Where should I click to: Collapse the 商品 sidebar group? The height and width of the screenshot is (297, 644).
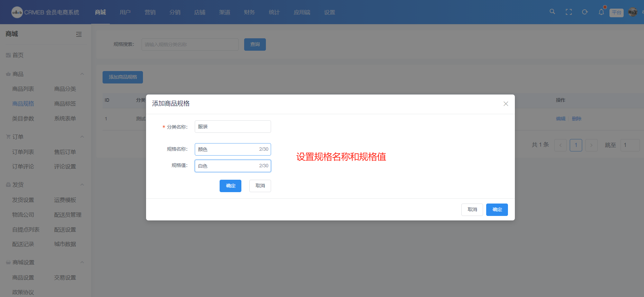82,74
